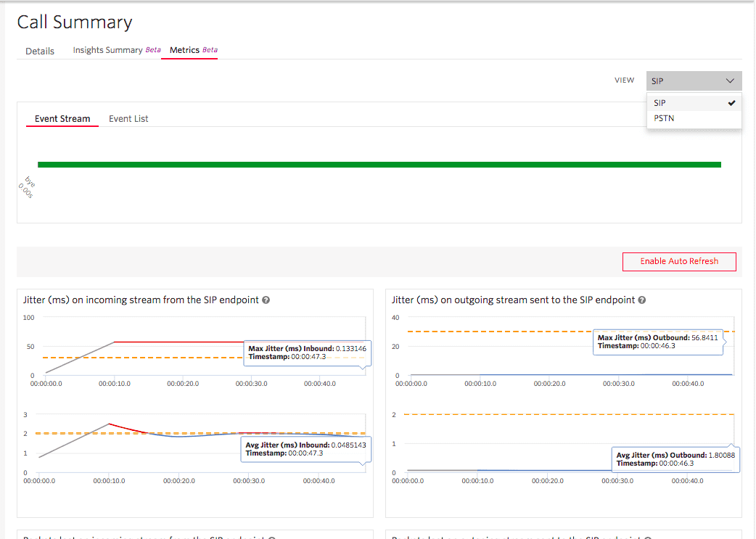
Task: Click help icon beside incoming jitter title
Action: (266, 300)
